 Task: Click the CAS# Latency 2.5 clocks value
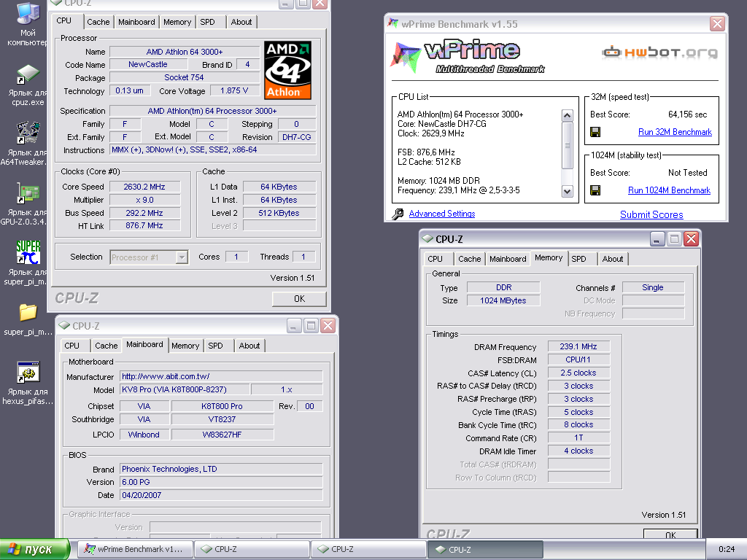coord(578,373)
